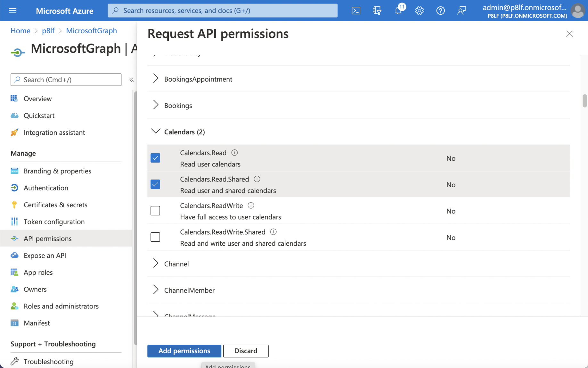Open the help question mark icon

pos(440,11)
